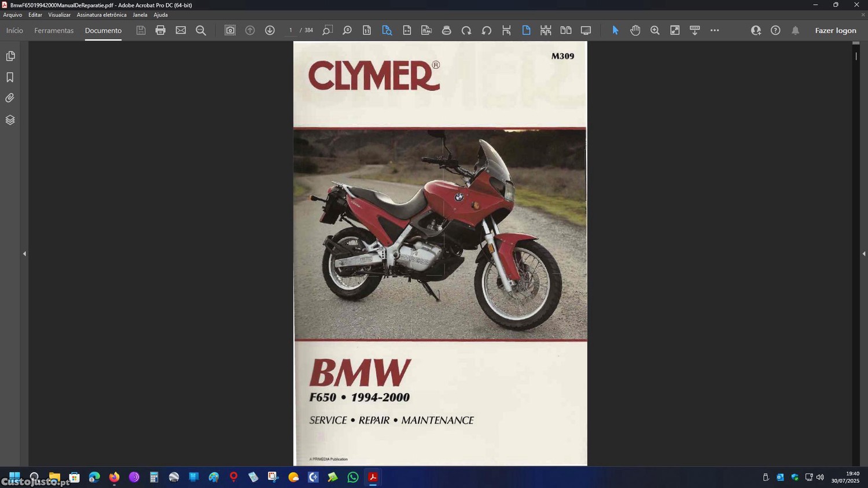The width and height of the screenshot is (868, 488).
Task: Open the three-dots more tools menu
Action: pyautogui.click(x=715, y=30)
